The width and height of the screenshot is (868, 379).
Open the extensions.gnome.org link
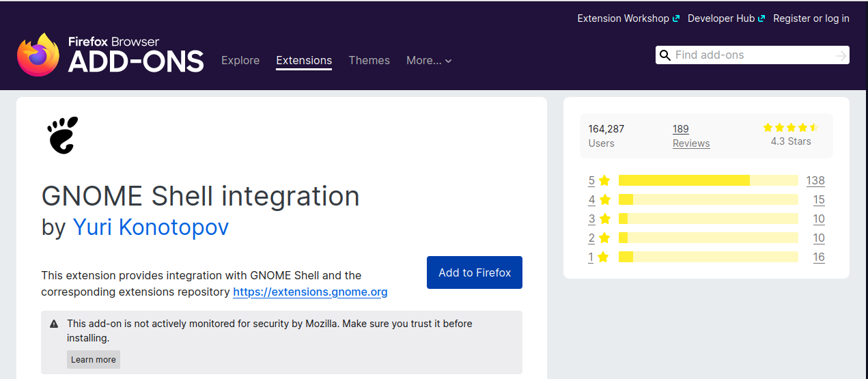tap(310, 292)
